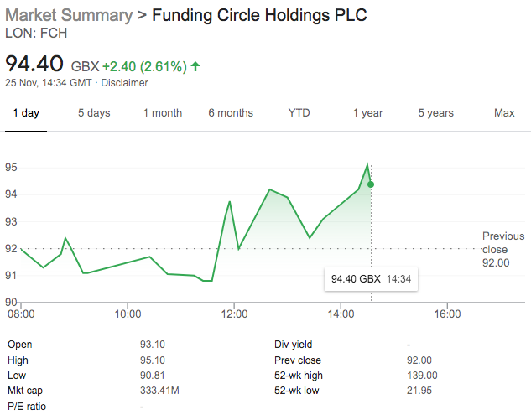This screenshot has width=531, height=420.
Task: Click the 52-wk high value 139.00
Action: point(422,376)
